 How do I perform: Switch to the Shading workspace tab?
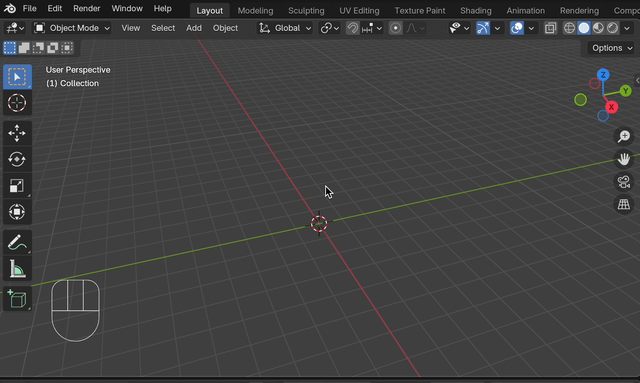[476, 11]
